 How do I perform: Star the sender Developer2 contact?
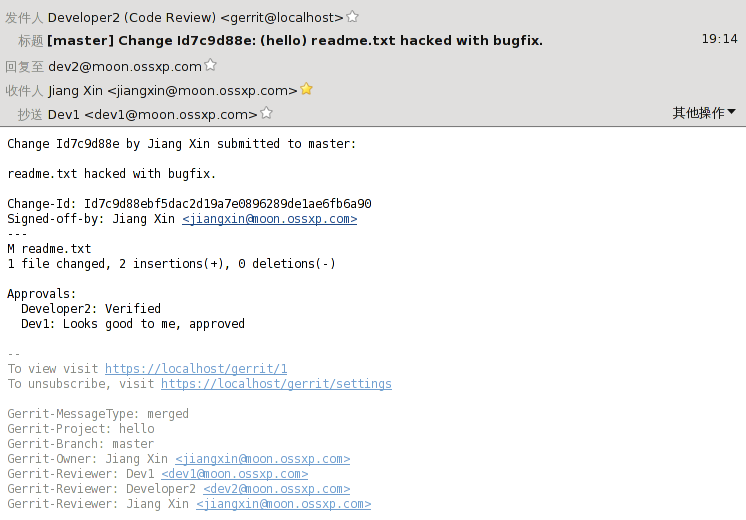click(352, 17)
